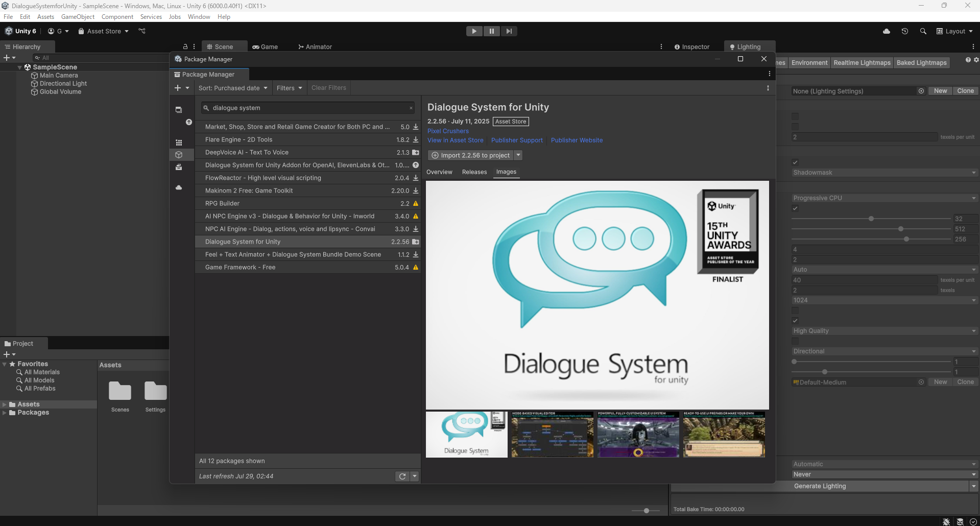
Task: Open the Version Control icon in toolbar
Action: (x=142, y=31)
